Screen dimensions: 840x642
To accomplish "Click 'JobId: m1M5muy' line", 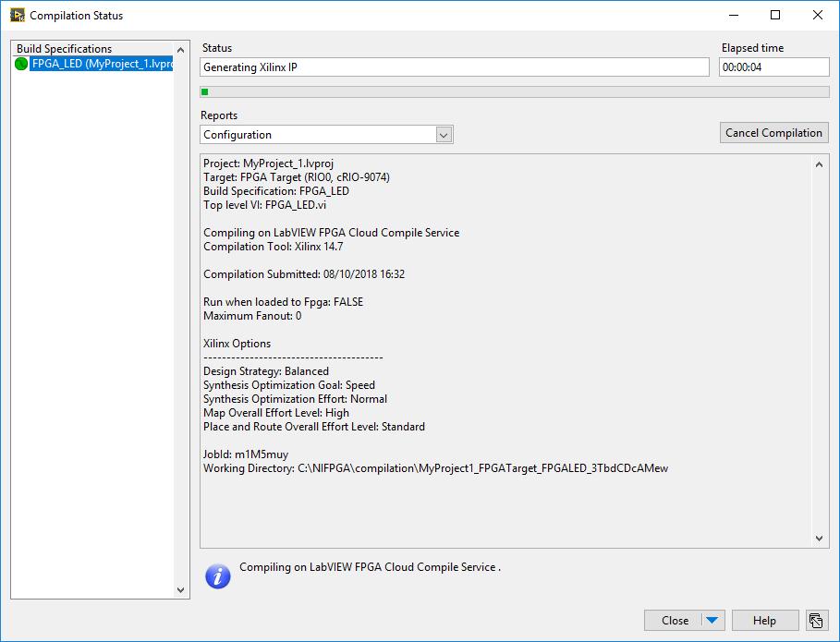I will 246,454.
